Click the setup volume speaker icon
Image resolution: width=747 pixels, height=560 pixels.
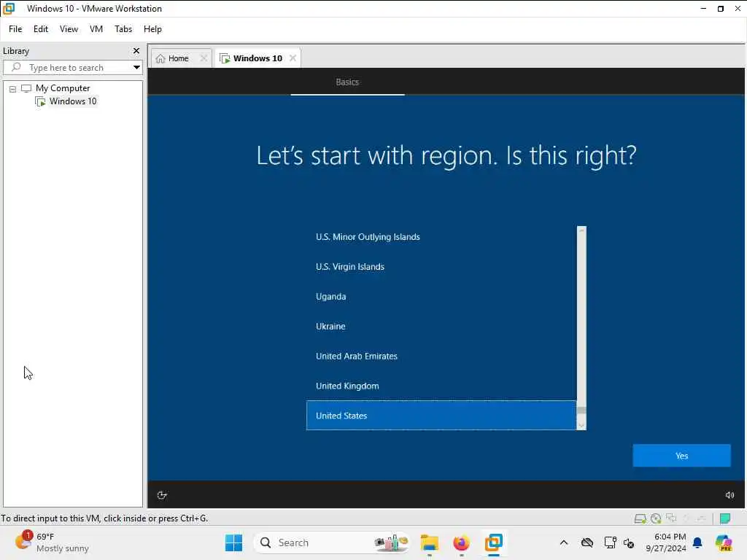pyautogui.click(x=729, y=495)
